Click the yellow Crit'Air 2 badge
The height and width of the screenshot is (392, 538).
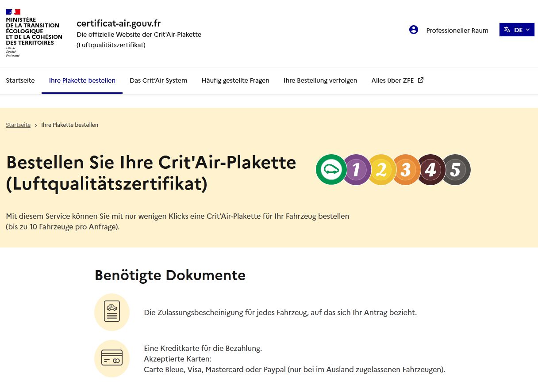[x=381, y=169]
